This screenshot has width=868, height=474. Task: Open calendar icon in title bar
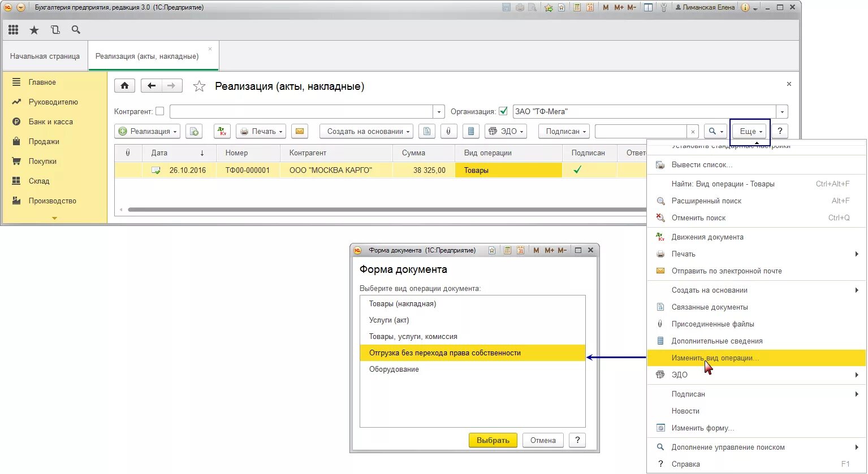point(590,7)
